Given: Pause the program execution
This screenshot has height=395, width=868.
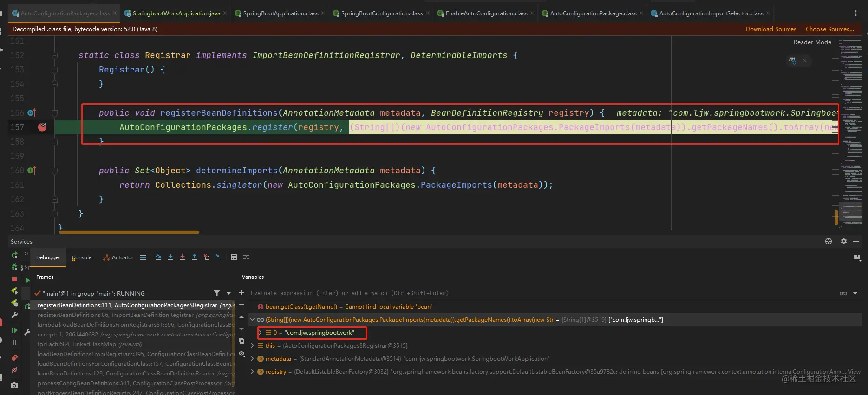Looking at the screenshot, I should pos(14,342).
